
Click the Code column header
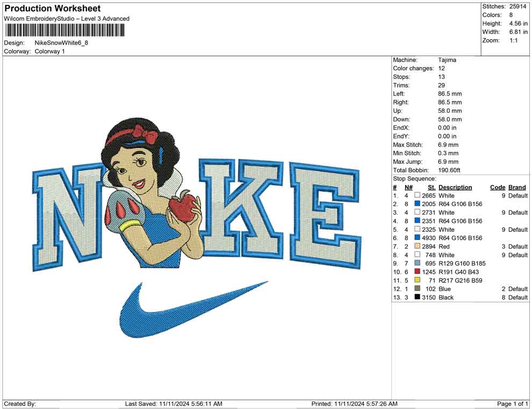(x=497, y=187)
